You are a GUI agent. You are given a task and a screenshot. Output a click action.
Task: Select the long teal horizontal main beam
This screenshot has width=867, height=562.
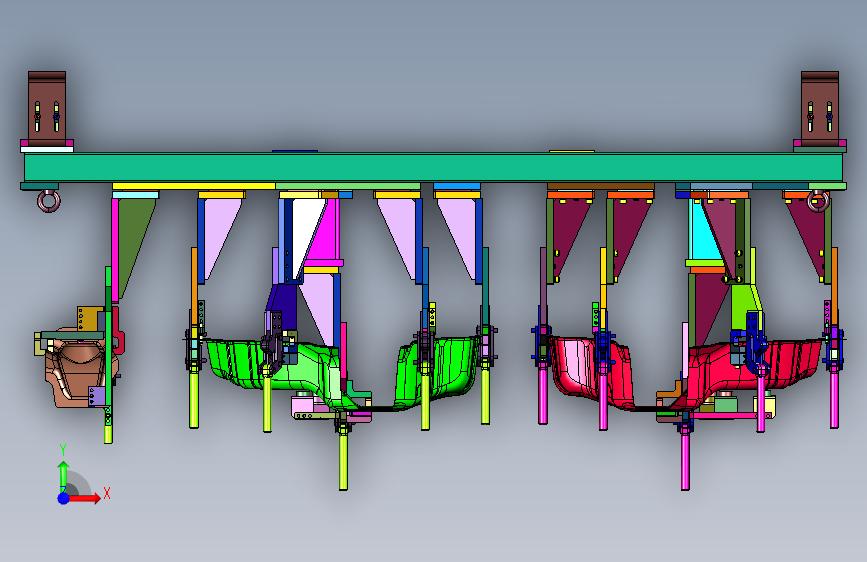tap(434, 168)
